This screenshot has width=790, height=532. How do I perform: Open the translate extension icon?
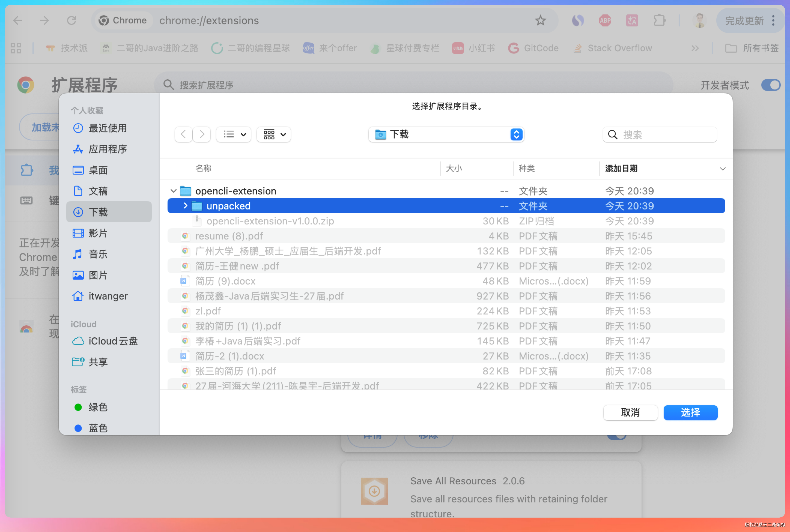pyautogui.click(x=632, y=21)
